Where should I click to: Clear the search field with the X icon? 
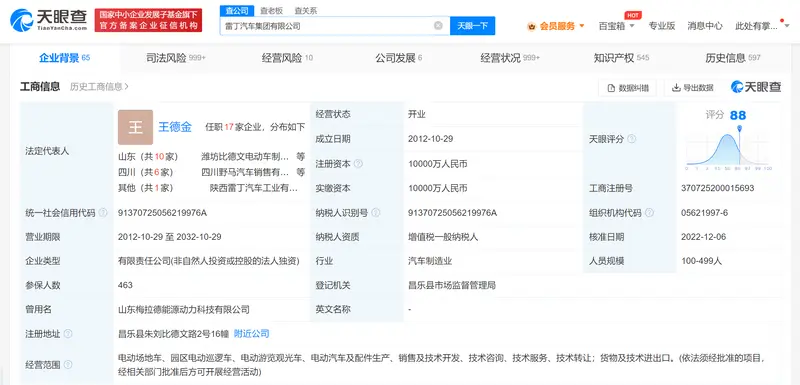pyautogui.click(x=438, y=25)
